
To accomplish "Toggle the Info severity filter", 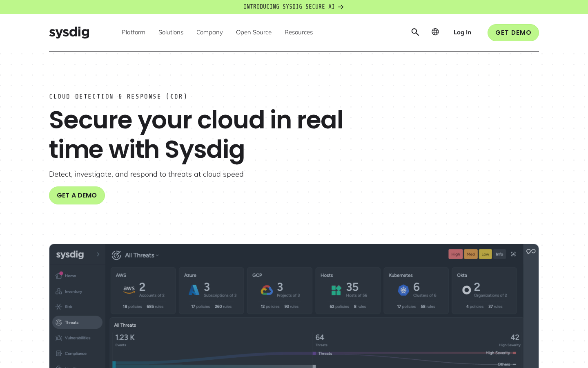I will click(x=499, y=254).
